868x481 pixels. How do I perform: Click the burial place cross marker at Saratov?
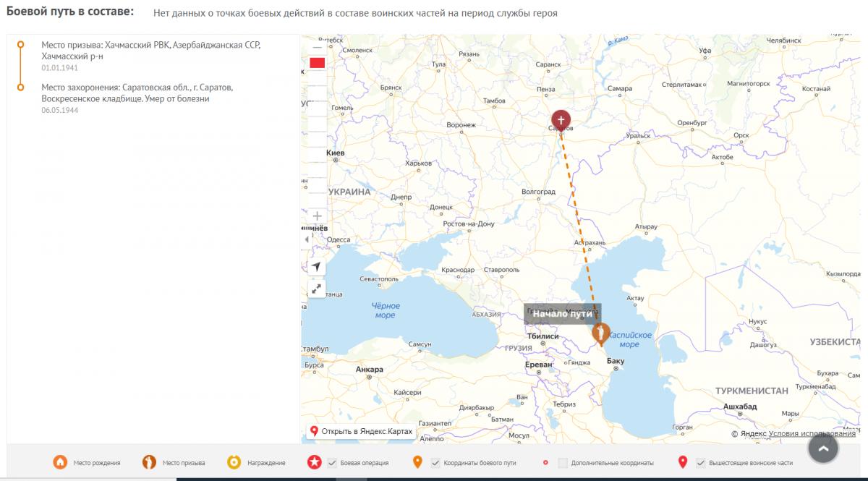(x=561, y=120)
